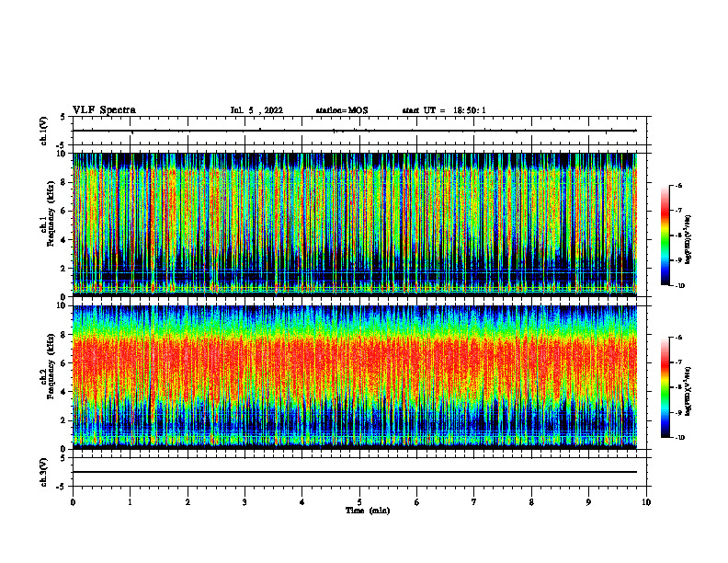Image resolution: width=728 pixels, height=563 pixels.
Task: Click the time axis tick label "5"
Action: pyautogui.click(x=359, y=502)
